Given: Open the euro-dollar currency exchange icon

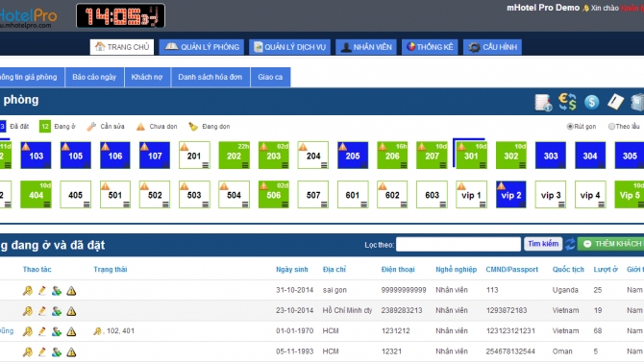Looking at the screenshot, I should (x=567, y=102).
